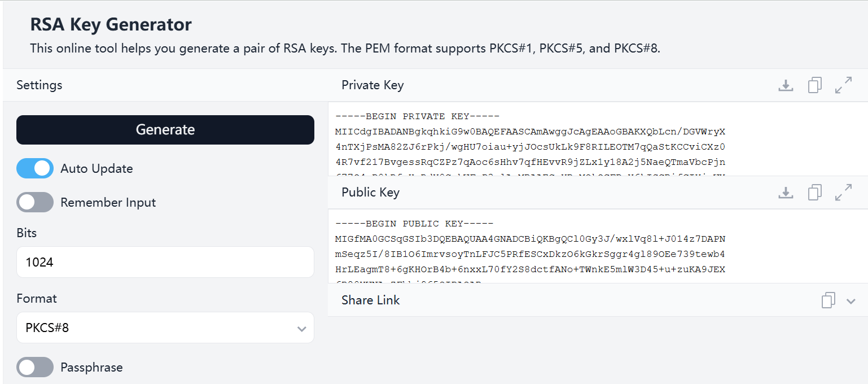Expand the Public Key panel fullscreen
868x384 pixels.
843,193
